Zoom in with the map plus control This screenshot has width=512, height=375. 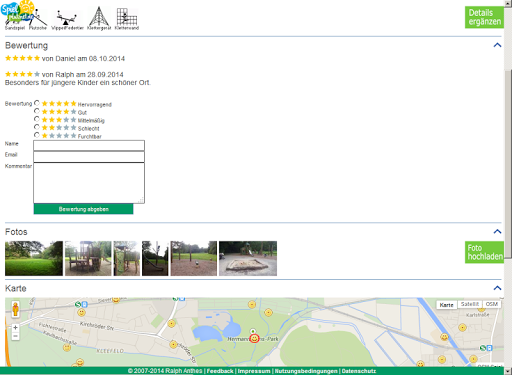[15, 328]
